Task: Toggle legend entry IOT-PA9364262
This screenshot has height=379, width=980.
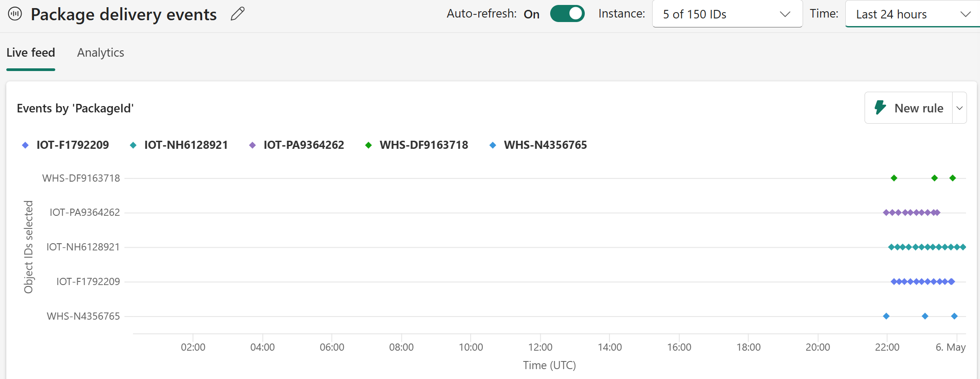Action: 296,145
